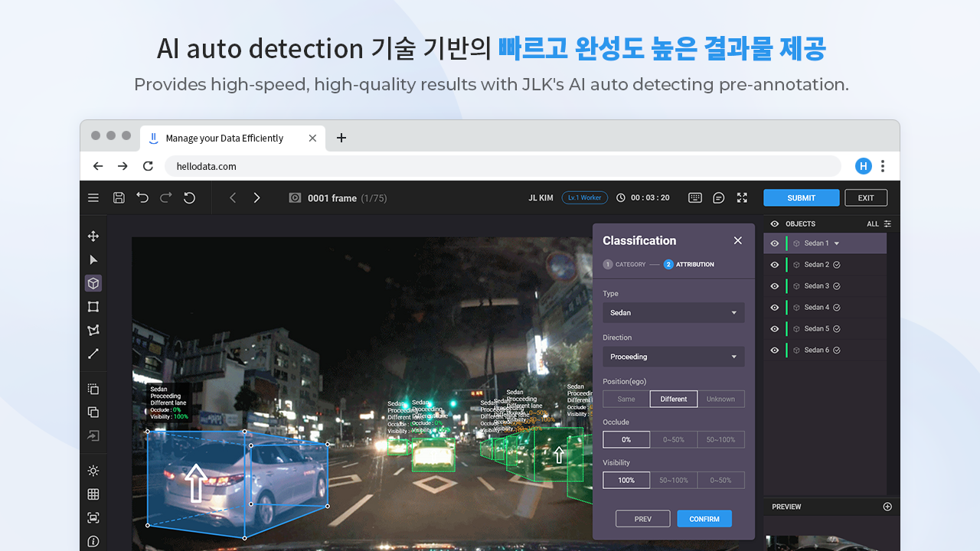The height and width of the screenshot is (551, 980).
Task: Open the Direction dropdown showing Proceeding
Action: pos(674,357)
